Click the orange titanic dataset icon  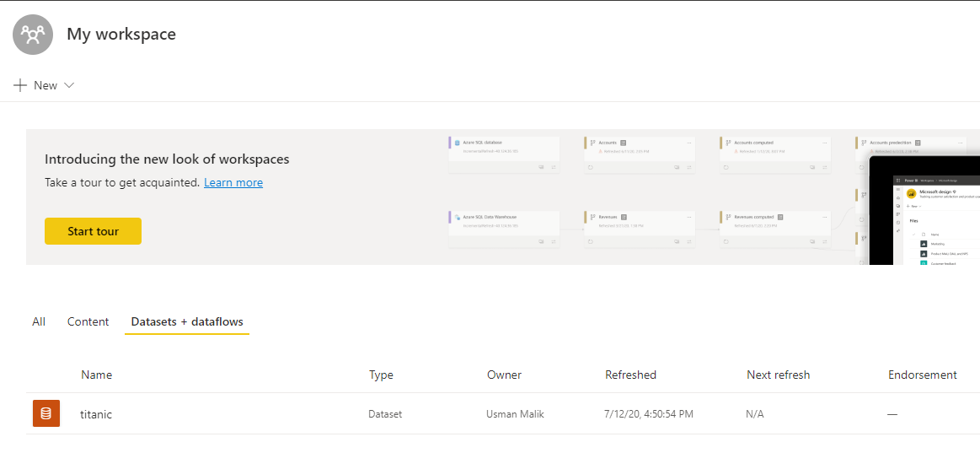point(46,413)
